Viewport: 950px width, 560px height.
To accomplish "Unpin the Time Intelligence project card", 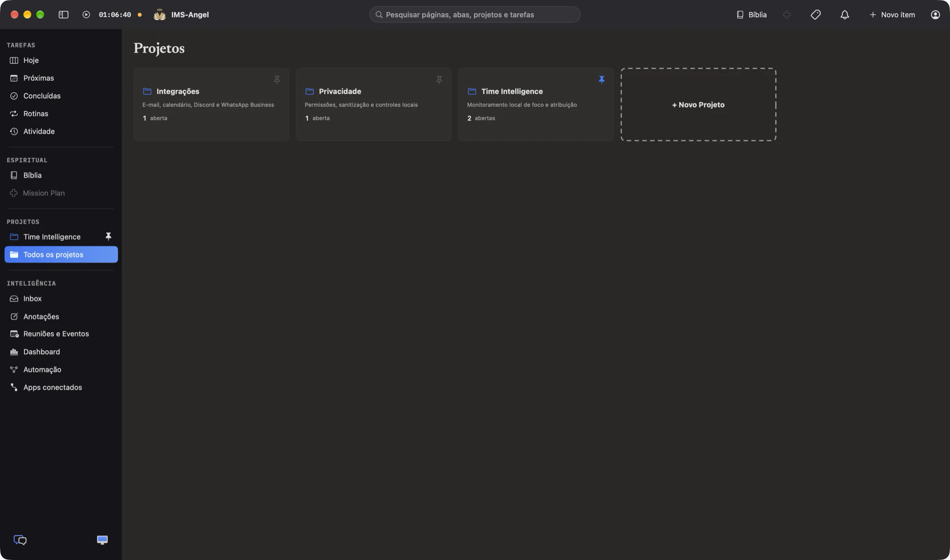I will [602, 80].
